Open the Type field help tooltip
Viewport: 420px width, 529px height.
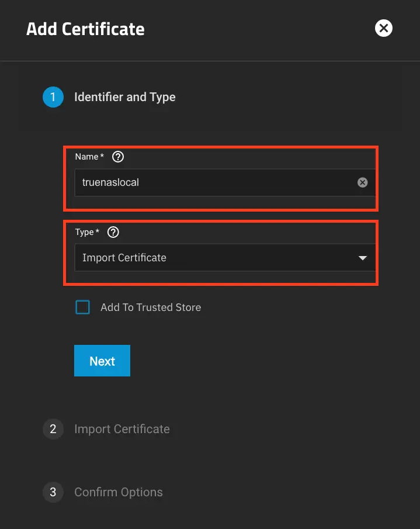113,232
